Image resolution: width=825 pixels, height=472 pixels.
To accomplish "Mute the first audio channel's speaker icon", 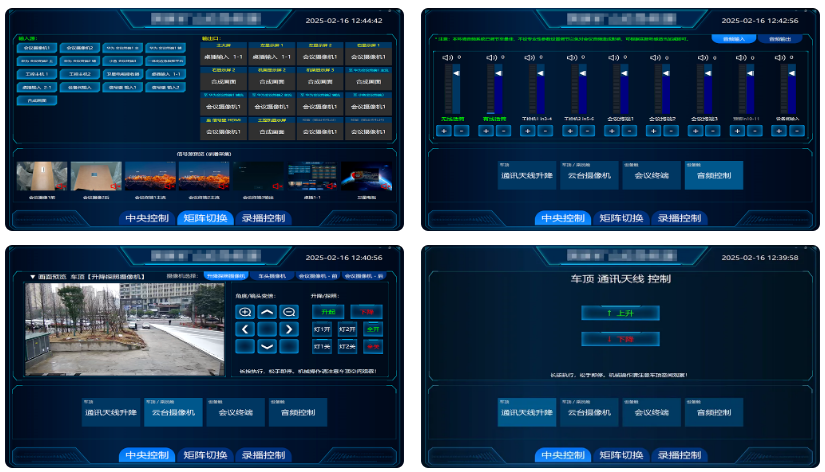I will click(448, 56).
